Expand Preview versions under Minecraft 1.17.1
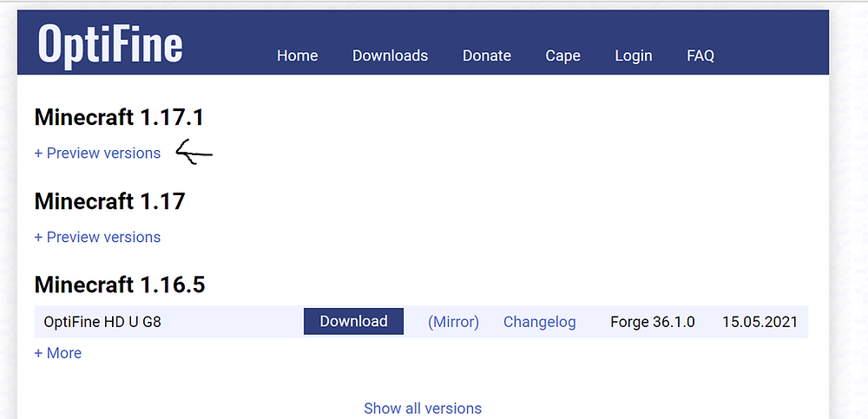Viewport: 868px width, 419px height. coord(97,153)
